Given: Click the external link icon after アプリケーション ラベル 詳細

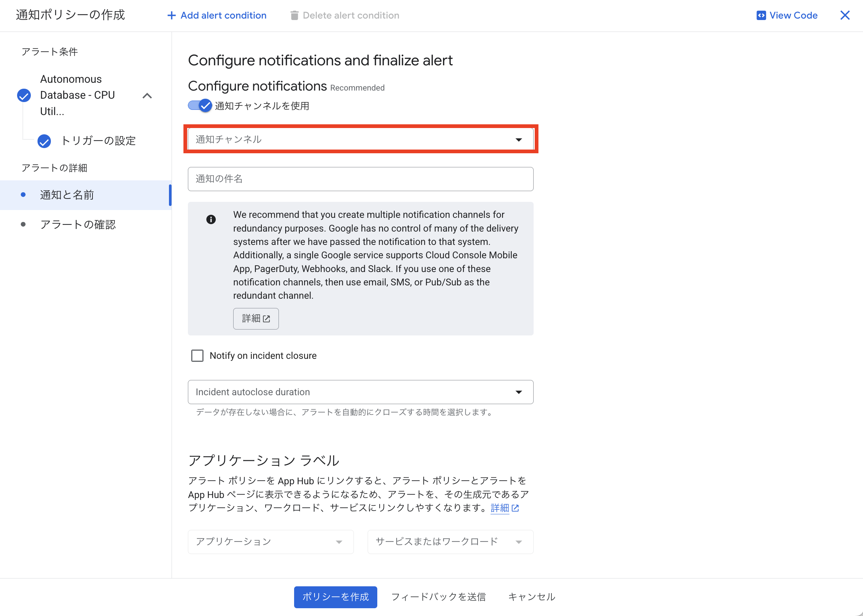Looking at the screenshot, I should tap(515, 508).
